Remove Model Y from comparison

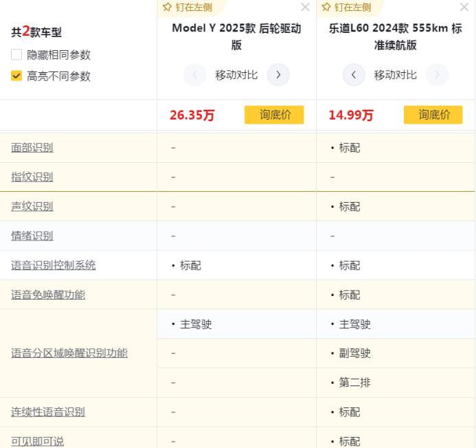(305, 7)
